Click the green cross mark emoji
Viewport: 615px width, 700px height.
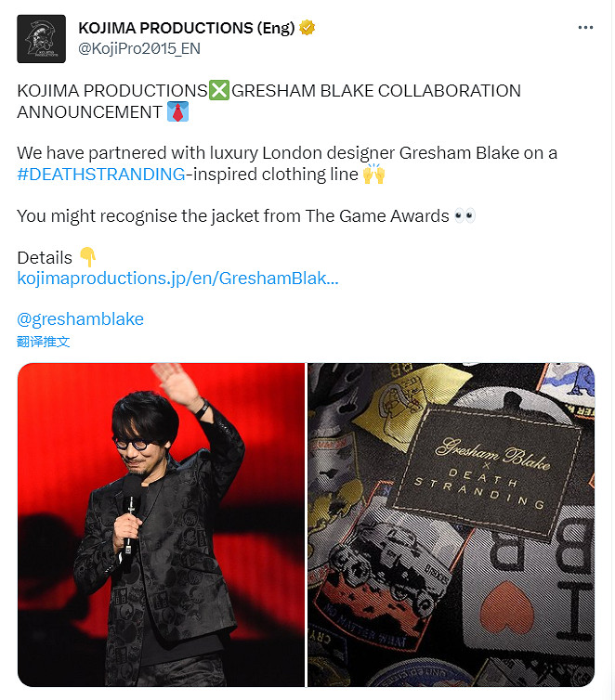point(219,91)
